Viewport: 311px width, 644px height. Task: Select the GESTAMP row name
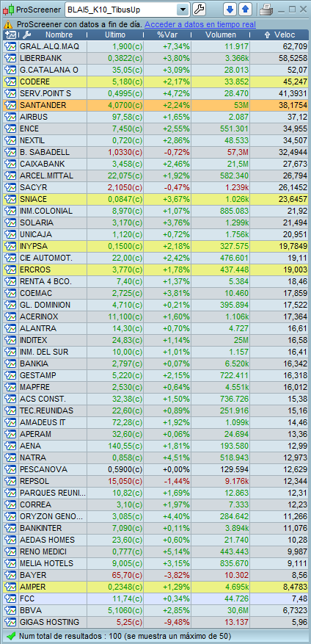37,376
